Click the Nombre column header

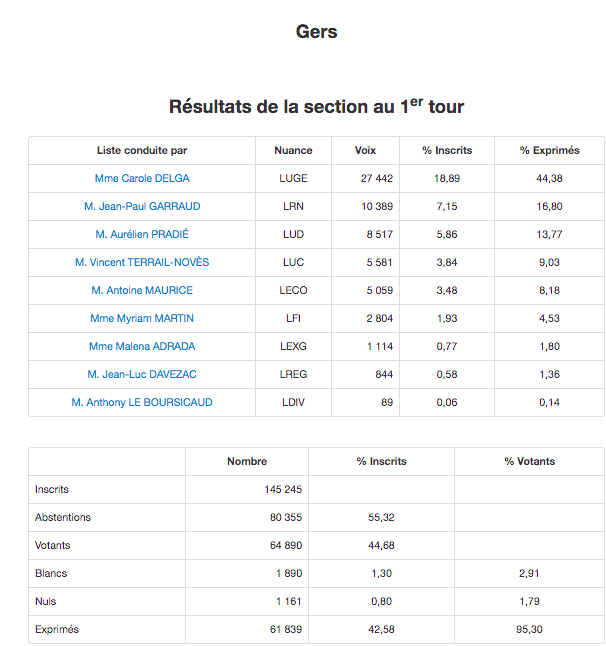pos(247,462)
